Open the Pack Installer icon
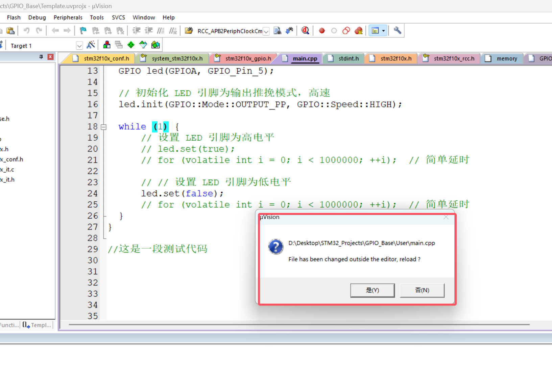 (155, 45)
